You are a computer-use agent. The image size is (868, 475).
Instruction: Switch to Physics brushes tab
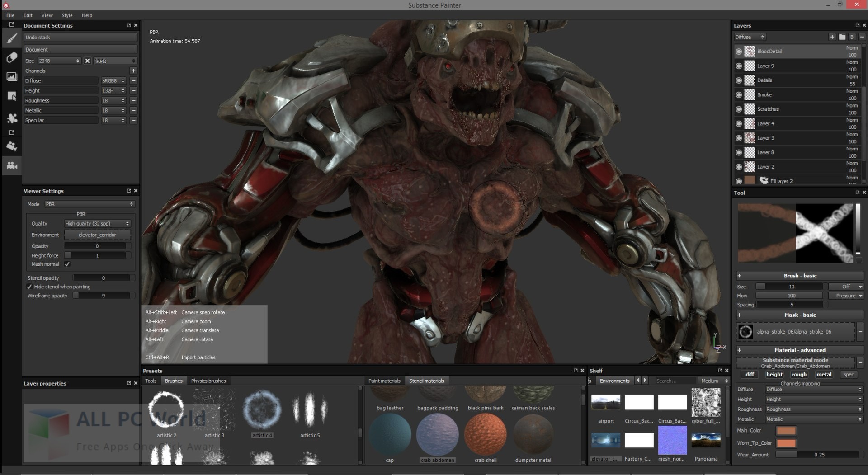[208, 381]
